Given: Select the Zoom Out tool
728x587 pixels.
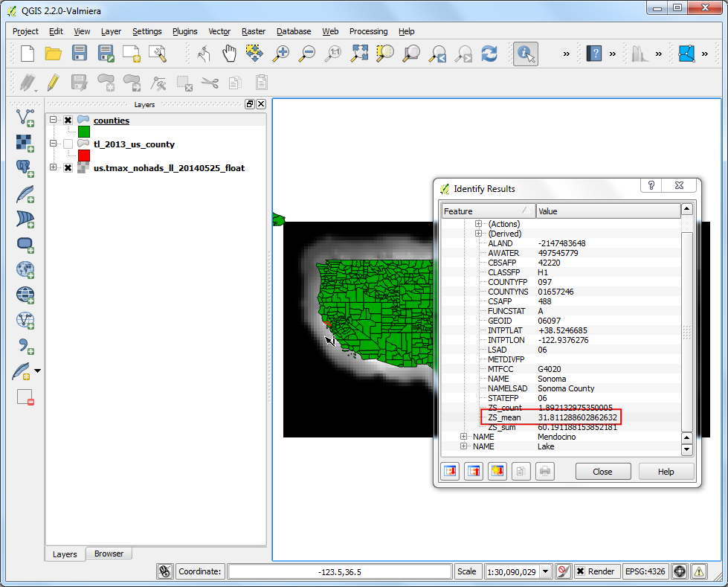Looking at the screenshot, I should coord(306,54).
